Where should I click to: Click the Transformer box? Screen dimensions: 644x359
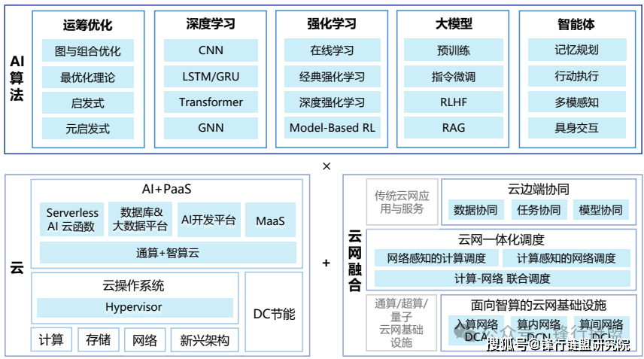coord(210,102)
